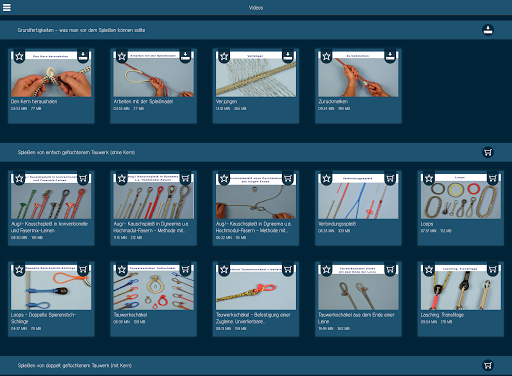This screenshot has width=512, height=376.
Task: Click the Grundfertigkeiten section header
Action: coord(256,30)
